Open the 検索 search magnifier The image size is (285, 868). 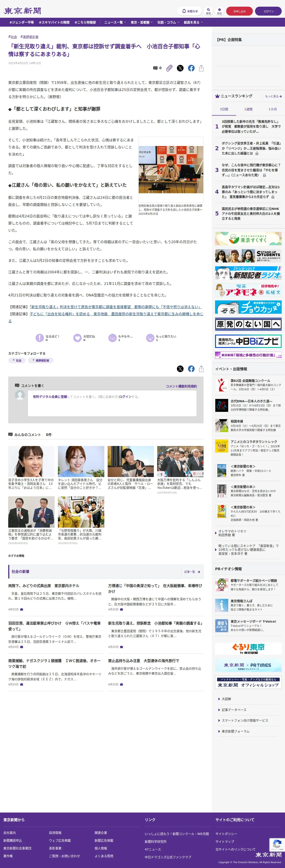[x=208, y=11]
